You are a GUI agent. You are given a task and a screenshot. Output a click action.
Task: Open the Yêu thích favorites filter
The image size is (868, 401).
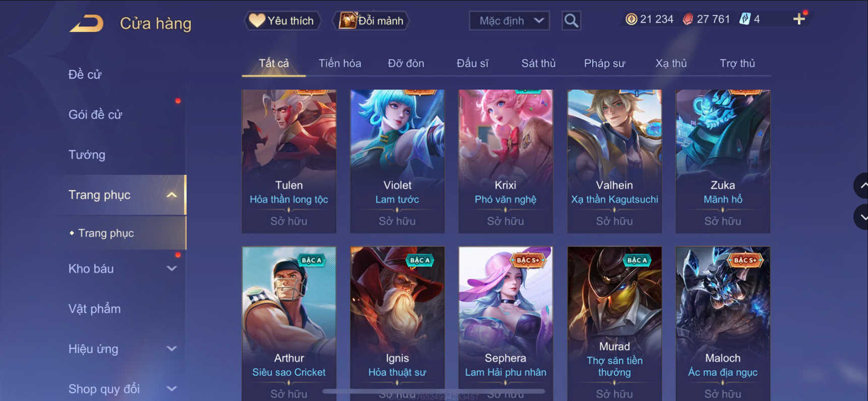[282, 21]
